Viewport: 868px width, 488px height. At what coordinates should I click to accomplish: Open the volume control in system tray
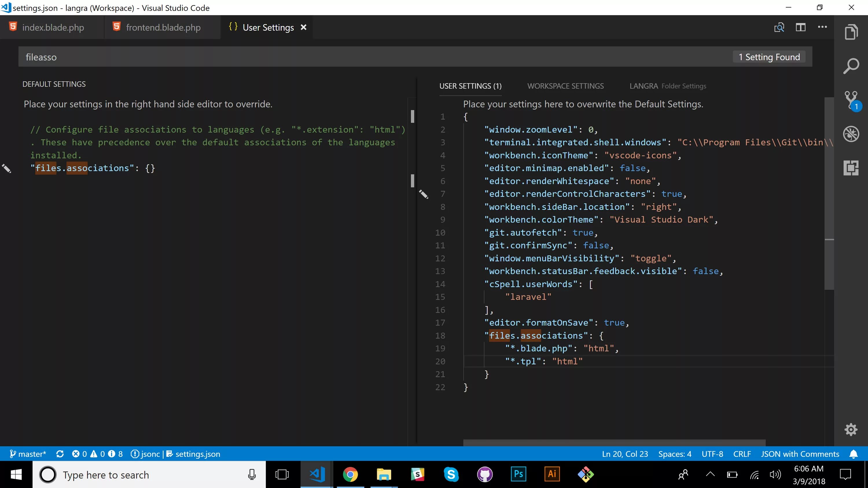775,474
